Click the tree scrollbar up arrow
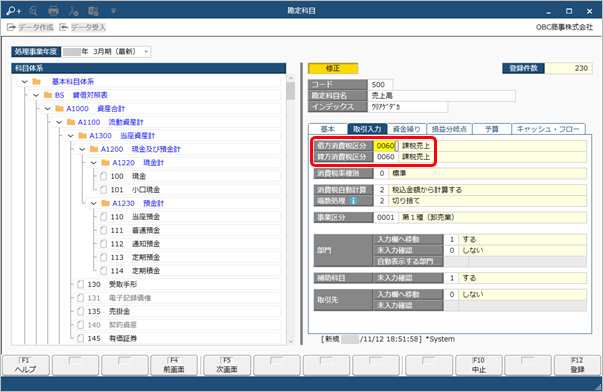The width and height of the screenshot is (603, 392). (x=291, y=78)
